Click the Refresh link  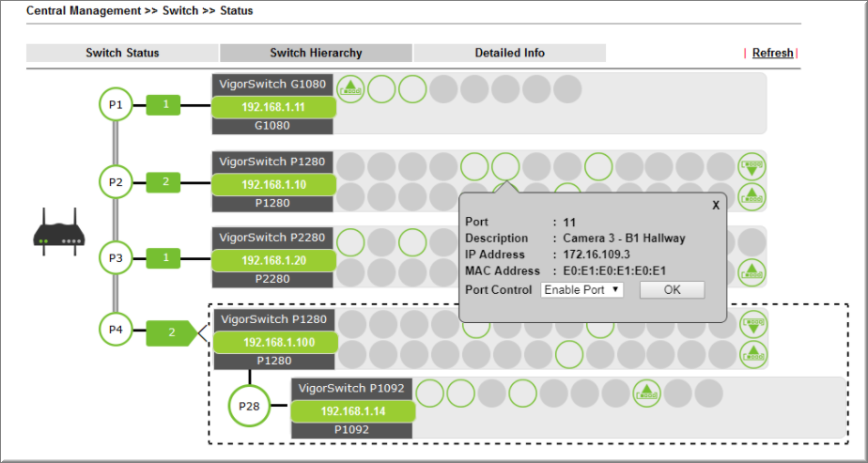(772, 54)
